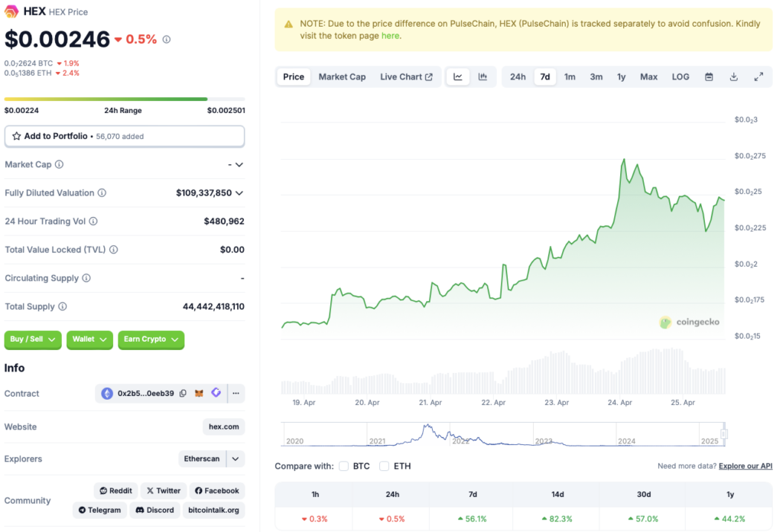Open Twitter community link
The image size is (783, 532).
(x=164, y=491)
